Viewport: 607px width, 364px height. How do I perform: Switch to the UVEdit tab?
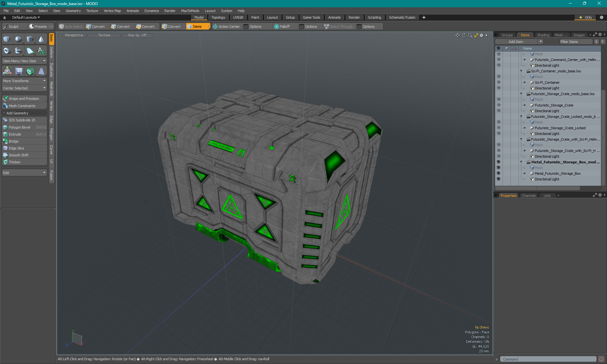pyautogui.click(x=238, y=17)
